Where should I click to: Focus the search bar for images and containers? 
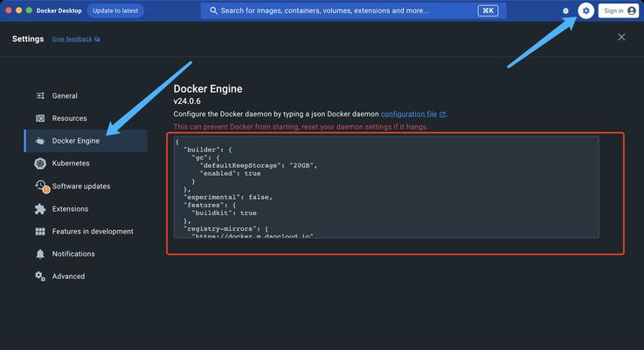click(x=353, y=10)
